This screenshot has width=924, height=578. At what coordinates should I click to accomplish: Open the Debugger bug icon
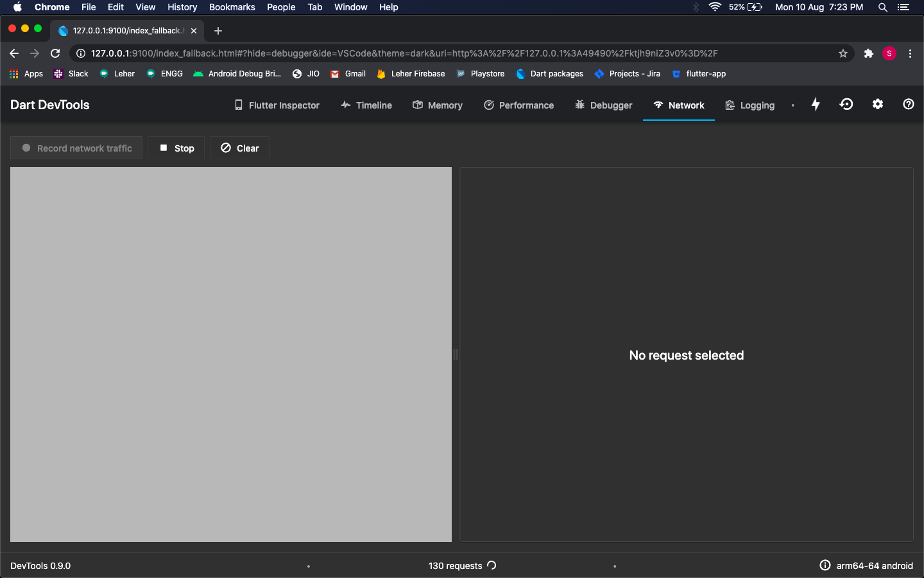tap(579, 105)
